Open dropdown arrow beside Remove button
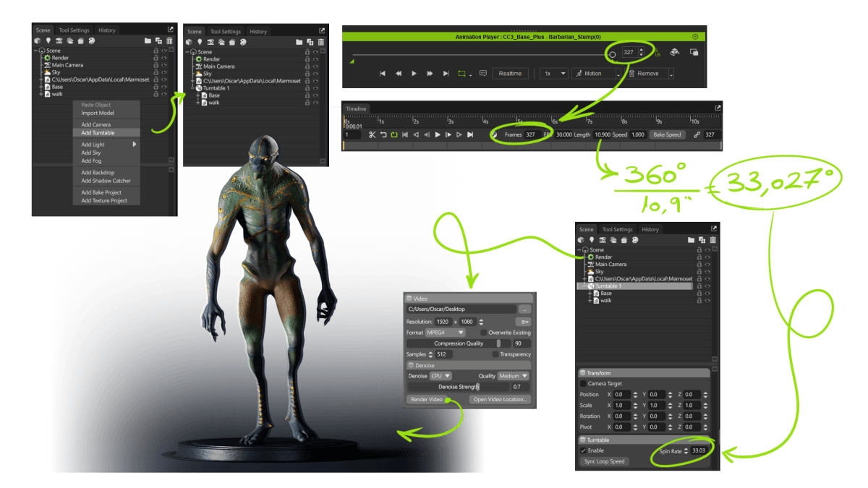868x488 pixels. pos(671,74)
